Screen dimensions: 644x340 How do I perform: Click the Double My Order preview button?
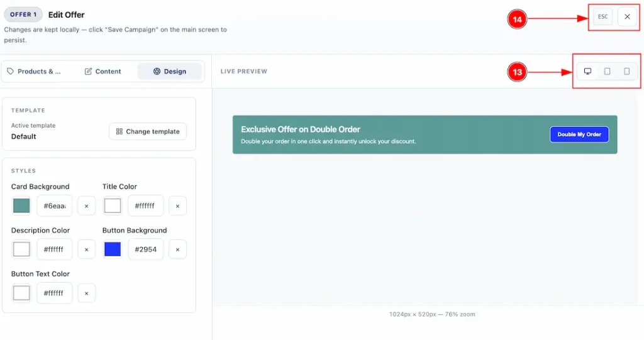coord(579,134)
